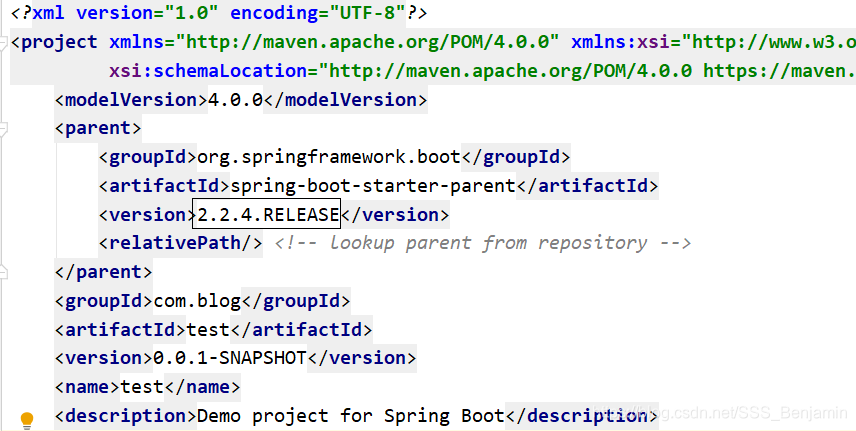Collapse the parent tag fold marker
The width and height of the screenshot is (856, 431).
tap(3, 129)
